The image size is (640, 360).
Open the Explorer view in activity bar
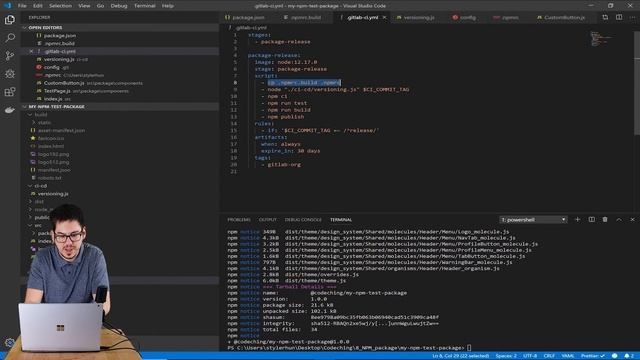[9, 20]
